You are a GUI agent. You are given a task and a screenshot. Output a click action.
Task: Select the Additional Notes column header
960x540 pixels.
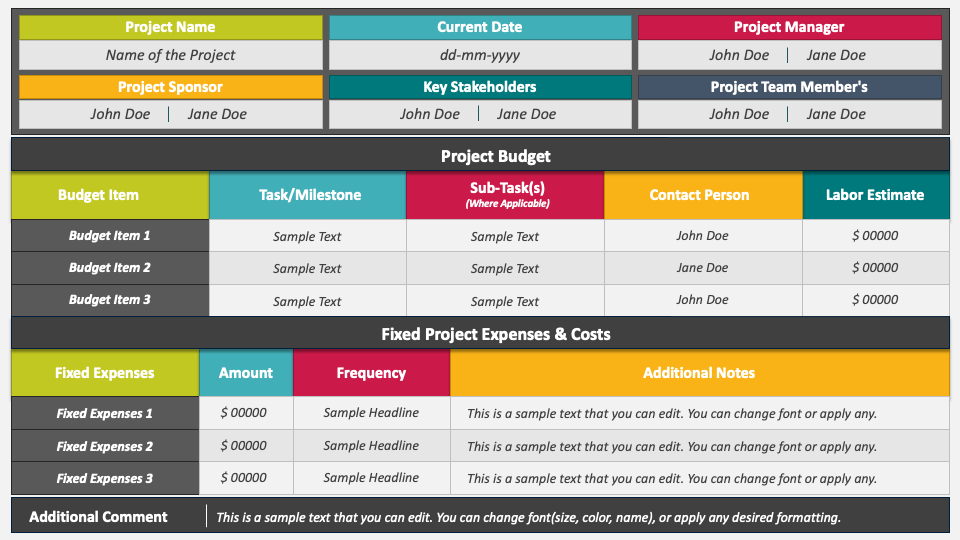pos(699,373)
